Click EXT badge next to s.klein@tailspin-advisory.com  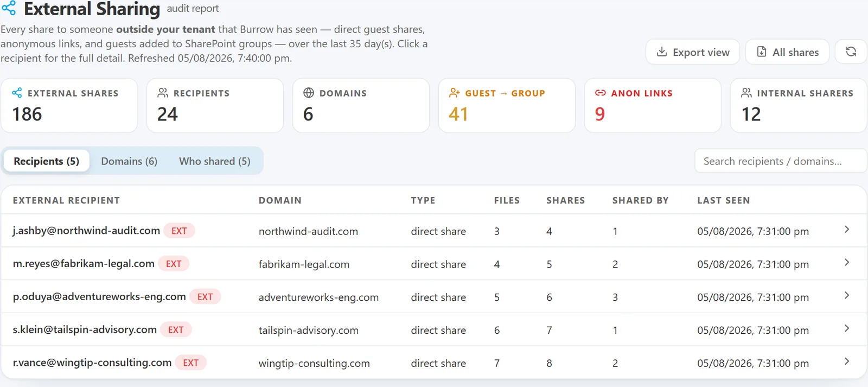(x=176, y=330)
